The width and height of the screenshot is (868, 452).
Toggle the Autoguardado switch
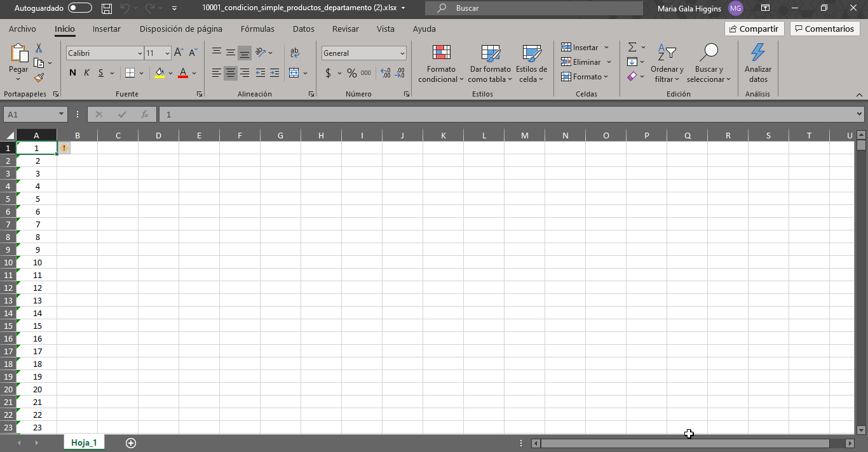click(80, 8)
